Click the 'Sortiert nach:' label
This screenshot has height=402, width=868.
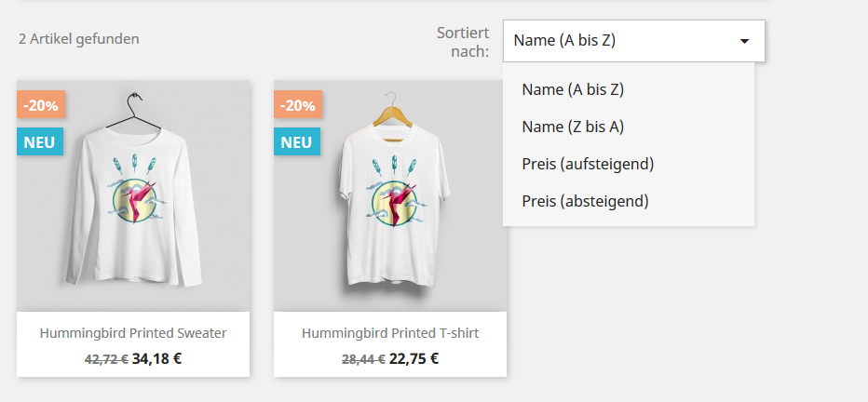[463, 42]
